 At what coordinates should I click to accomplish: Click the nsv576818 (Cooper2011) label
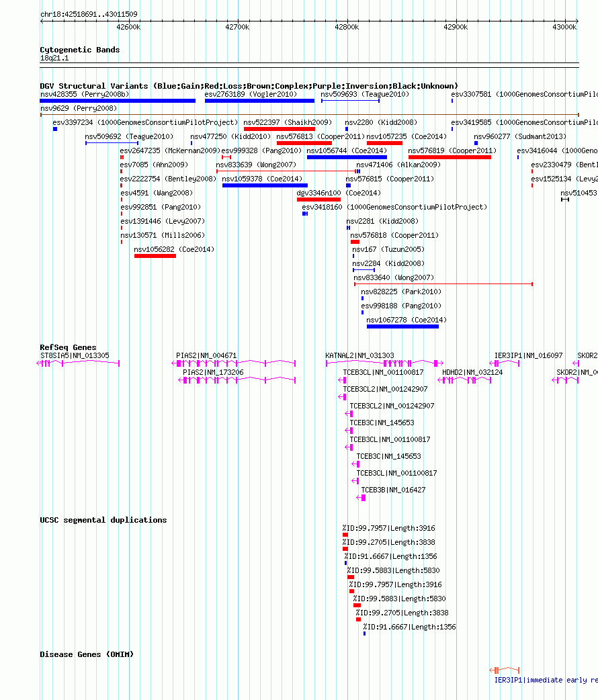click(x=394, y=235)
